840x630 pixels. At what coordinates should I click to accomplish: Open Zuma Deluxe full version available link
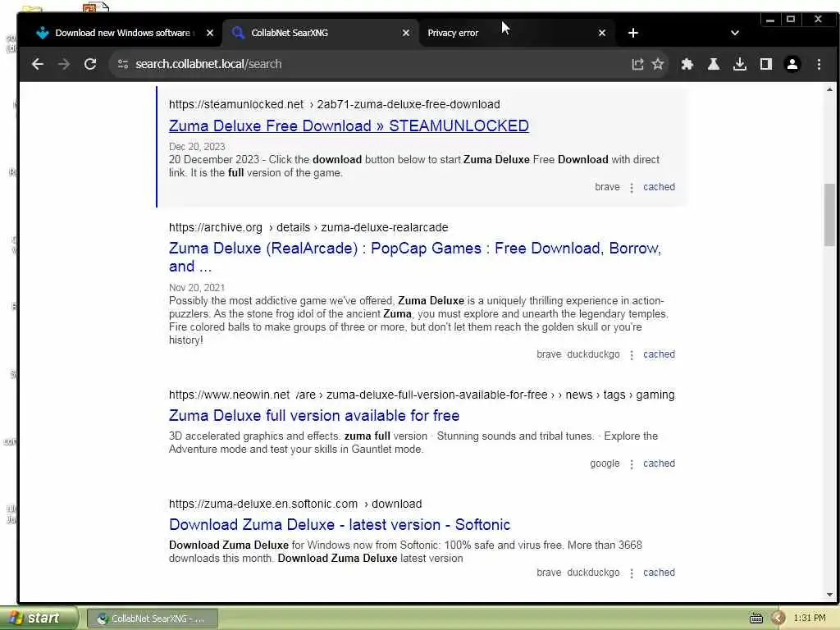click(x=314, y=416)
